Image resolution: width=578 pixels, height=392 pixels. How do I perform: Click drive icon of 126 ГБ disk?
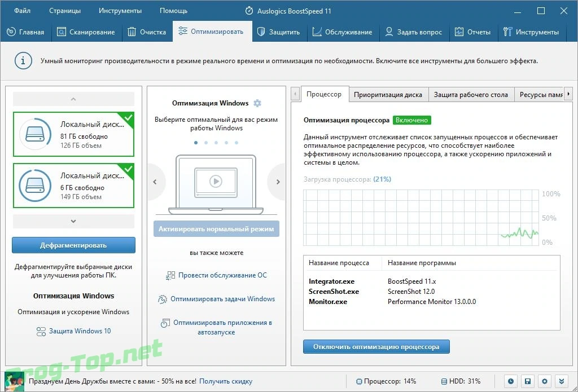36,134
